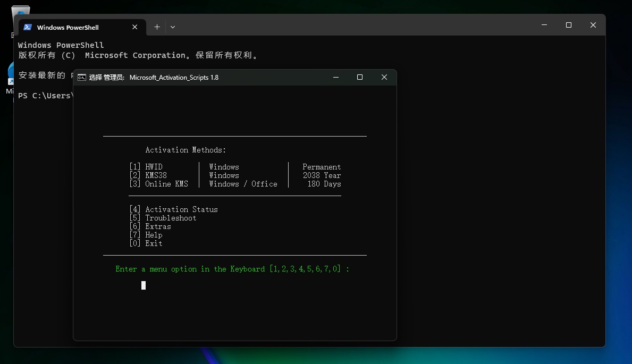Viewport: 632px width, 364px height.
Task: Close the Microsoft_Activation_Scripts 1.8 window
Action: [384, 77]
